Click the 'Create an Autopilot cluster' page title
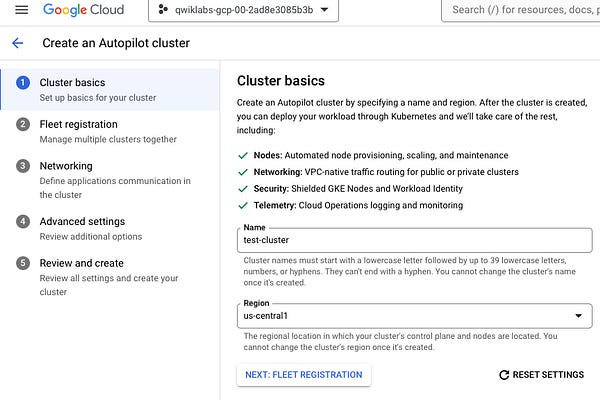 click(116, 43)
